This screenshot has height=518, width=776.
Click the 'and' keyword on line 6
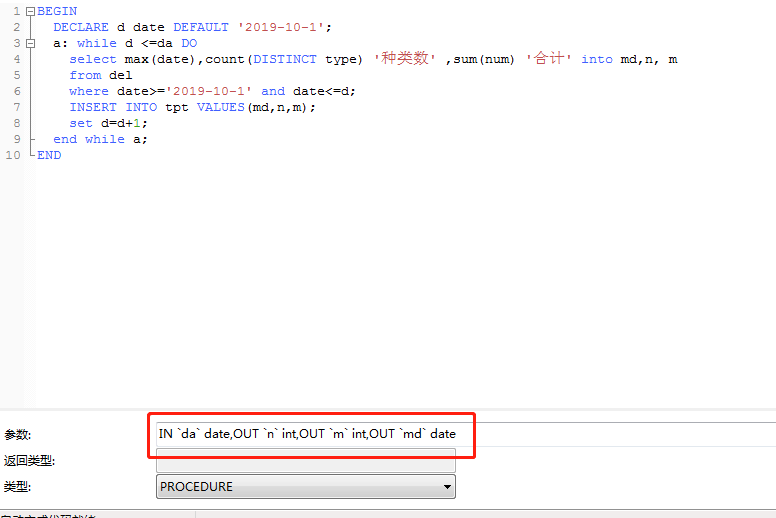coord(273,92)
